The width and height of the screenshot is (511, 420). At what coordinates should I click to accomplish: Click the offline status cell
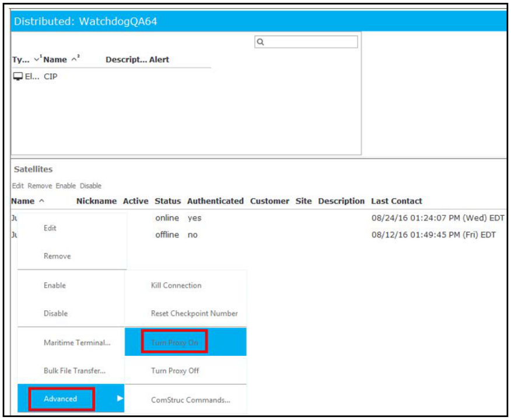point(167,235)
